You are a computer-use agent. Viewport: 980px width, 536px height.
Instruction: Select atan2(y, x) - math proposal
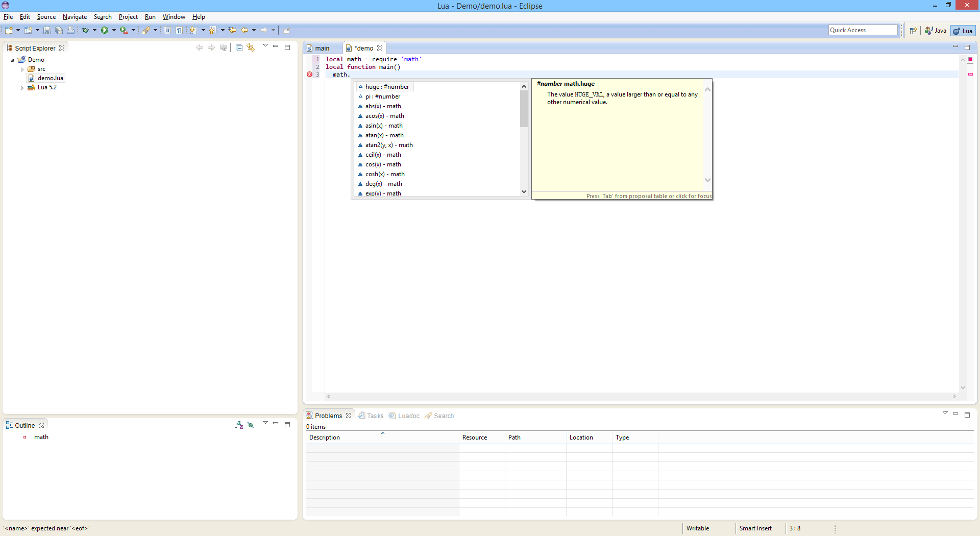[389, 145]
